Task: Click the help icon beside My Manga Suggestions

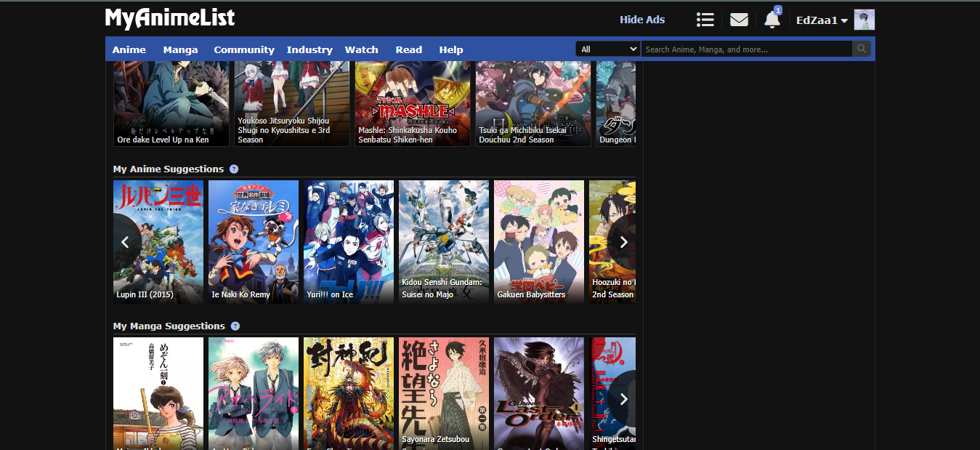Action: pos(235,326)
